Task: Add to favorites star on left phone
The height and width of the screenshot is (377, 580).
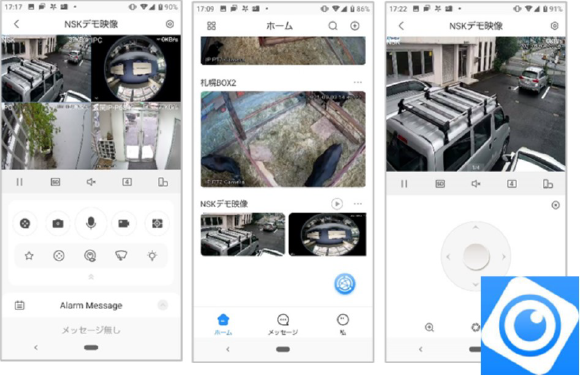Action: pyautogui.click(x=29, y=256)
